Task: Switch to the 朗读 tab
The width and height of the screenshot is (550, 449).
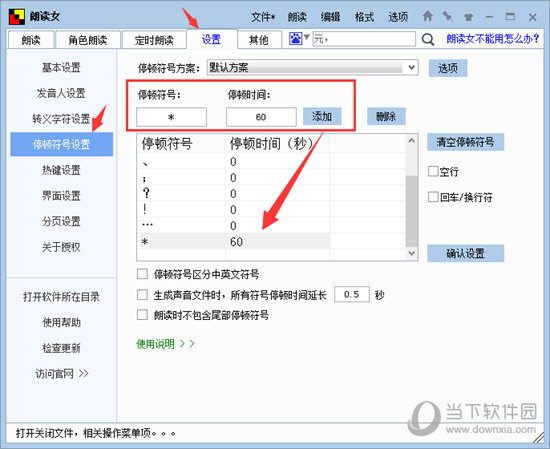Action: [x=31, y=40]
